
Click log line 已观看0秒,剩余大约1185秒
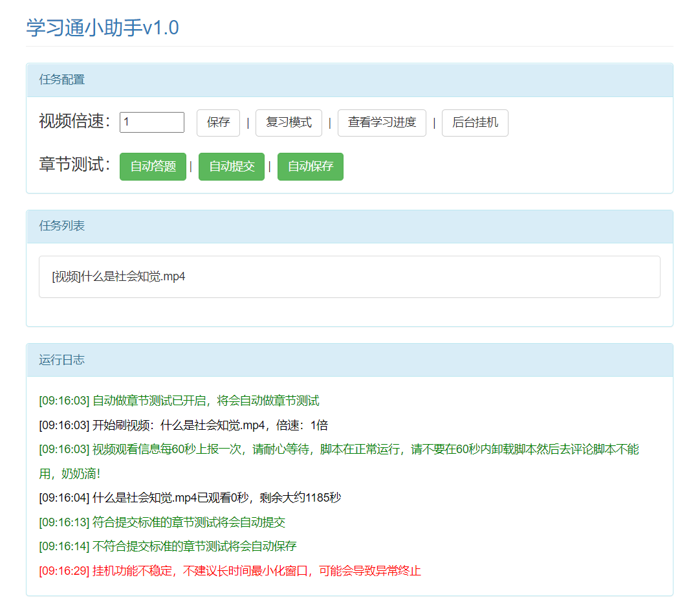point(190,498)
